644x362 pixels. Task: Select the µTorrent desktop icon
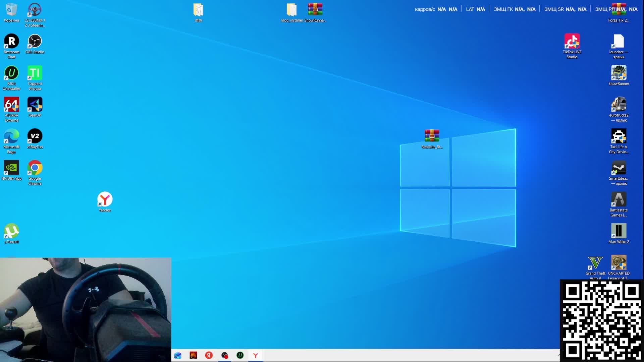click(11, 231)
